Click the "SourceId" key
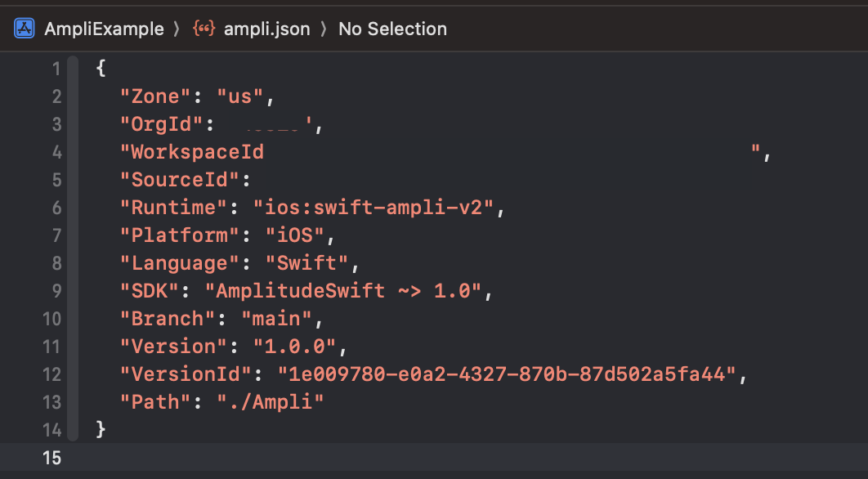The width and height of the screenshot is (868, 479). (x=180, y=179)
